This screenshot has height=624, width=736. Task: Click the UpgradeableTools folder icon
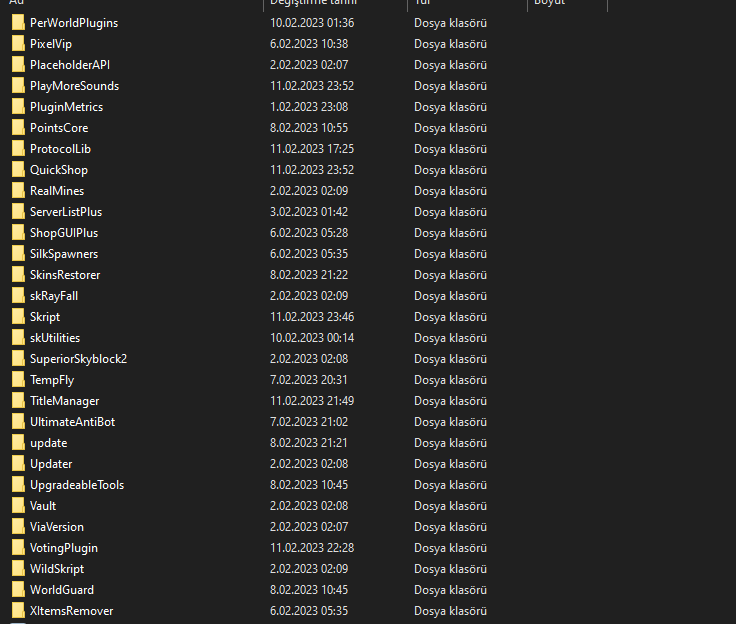[18, 485]
